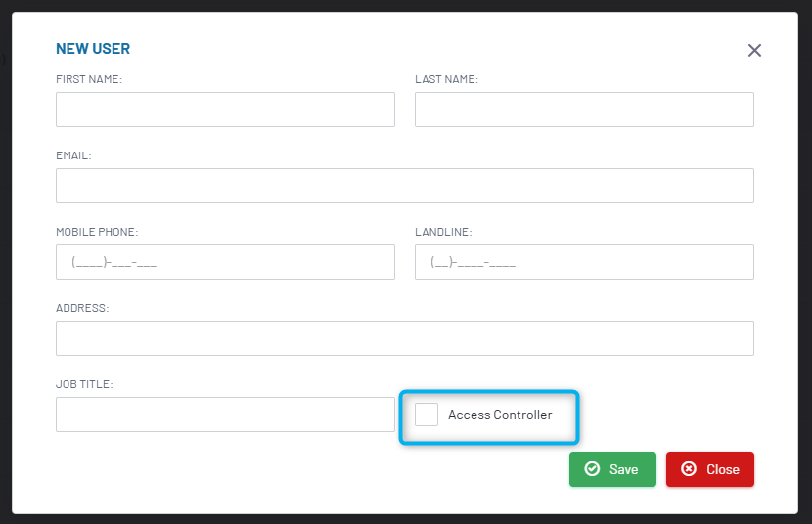This screenshot has height=524, width=812.
Task: Focus the First Name input field
Action: 225,109
